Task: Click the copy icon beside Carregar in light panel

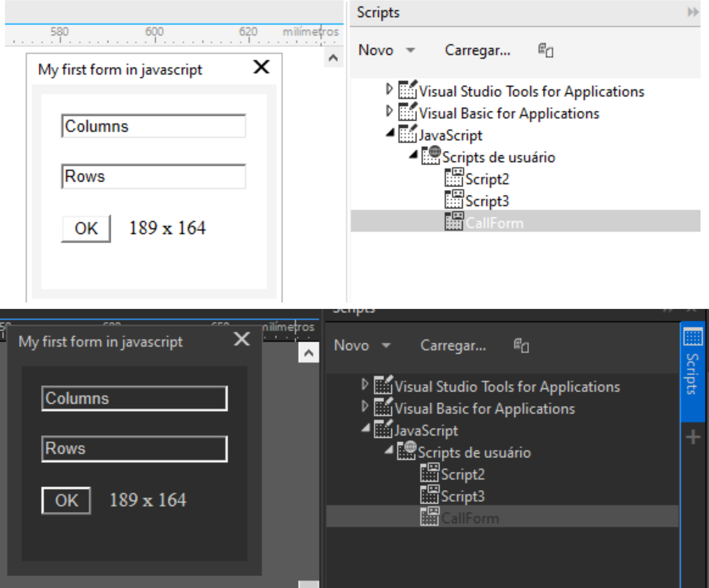Action: (x=546, y=51)
